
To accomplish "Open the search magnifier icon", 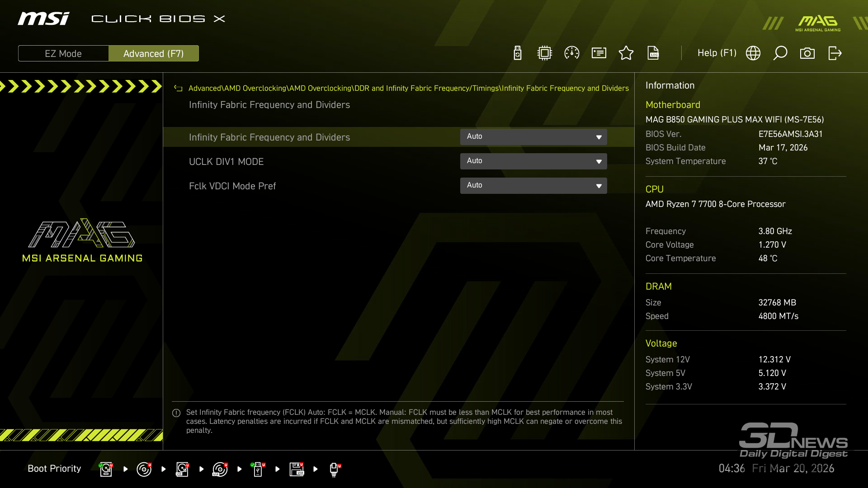I will click(x=780, y=53).
